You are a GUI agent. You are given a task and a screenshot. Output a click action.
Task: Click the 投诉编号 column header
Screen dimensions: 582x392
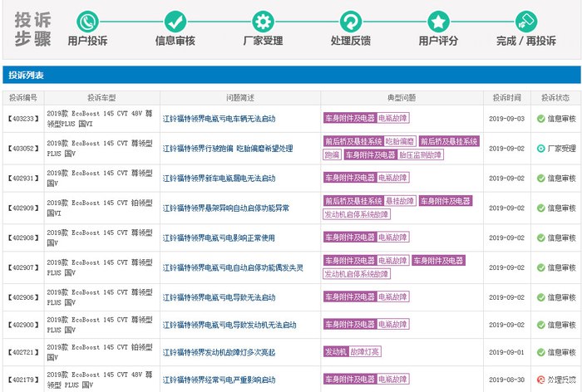23,98
